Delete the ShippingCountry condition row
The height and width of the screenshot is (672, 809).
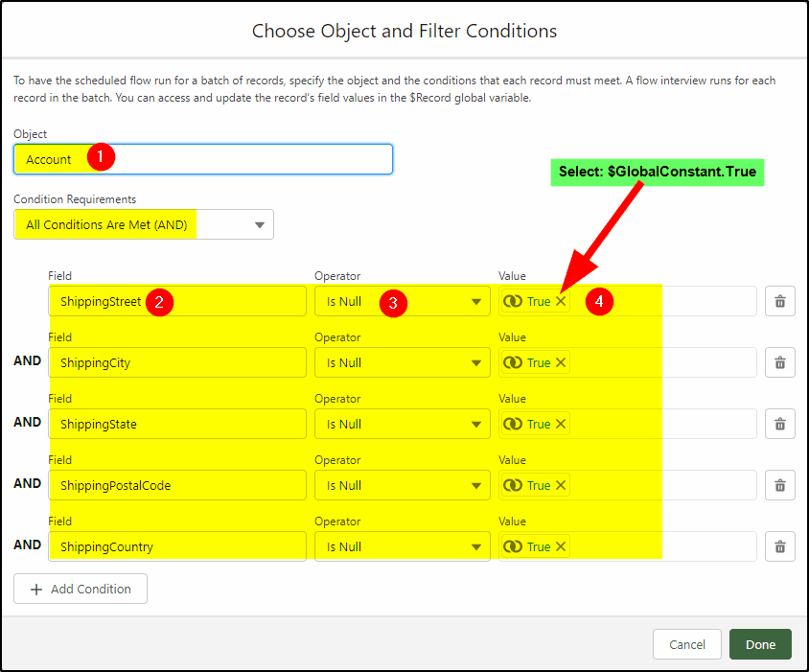(779, 546)
